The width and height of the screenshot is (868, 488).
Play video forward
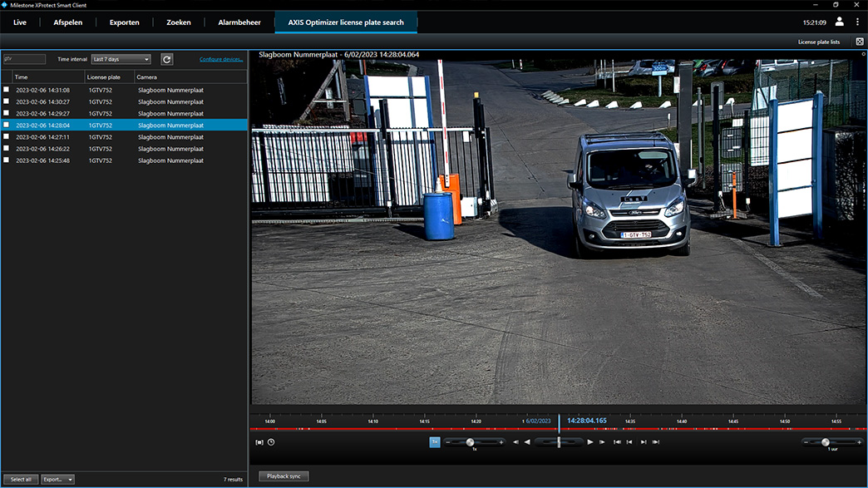tap(590, 442)
